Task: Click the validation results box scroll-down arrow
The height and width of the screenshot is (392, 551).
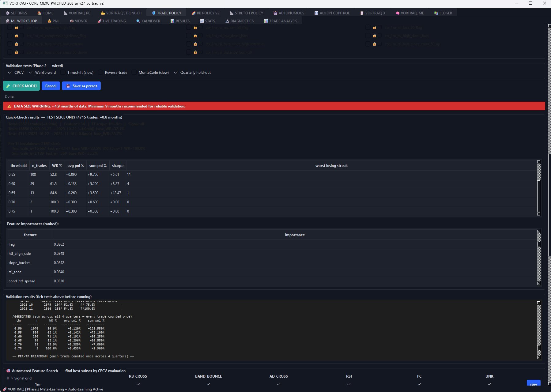Action: coord(539,357)
